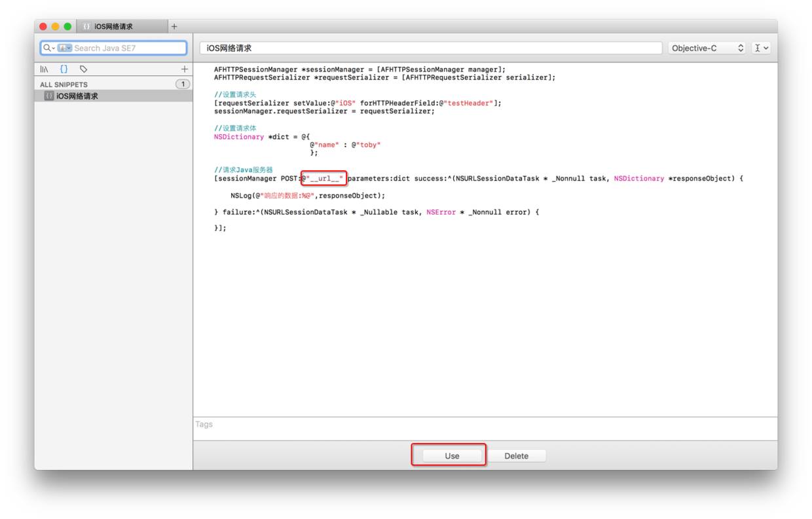This screenshot has width=812, height=519.
Task: Zoom the window with green button
Action: pos(67,27)
